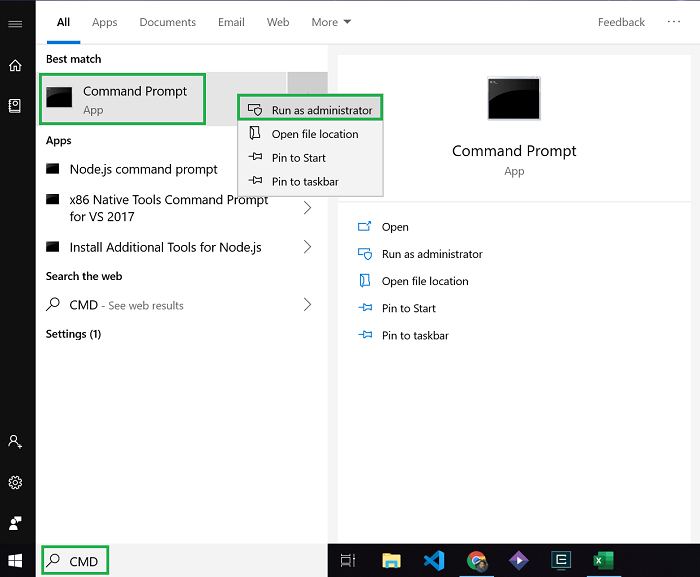Image resolution: width=700 pixels, height=577 pixels.
Task: Expand the Settings (1) group
Action: point(73,334)
